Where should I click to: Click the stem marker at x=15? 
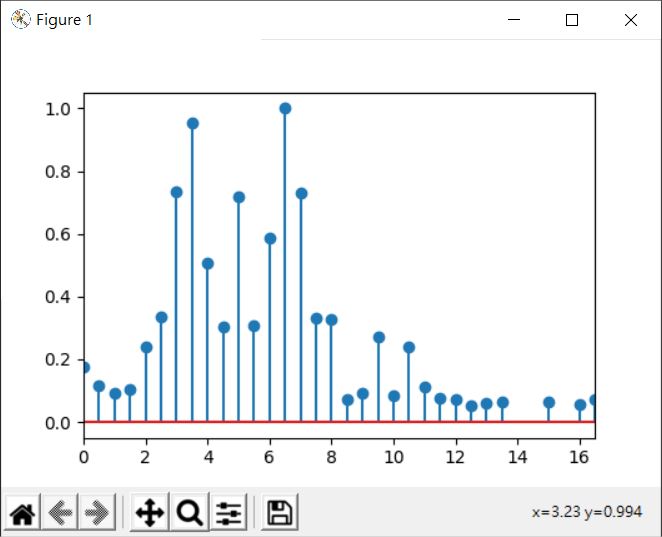(549, 402)
